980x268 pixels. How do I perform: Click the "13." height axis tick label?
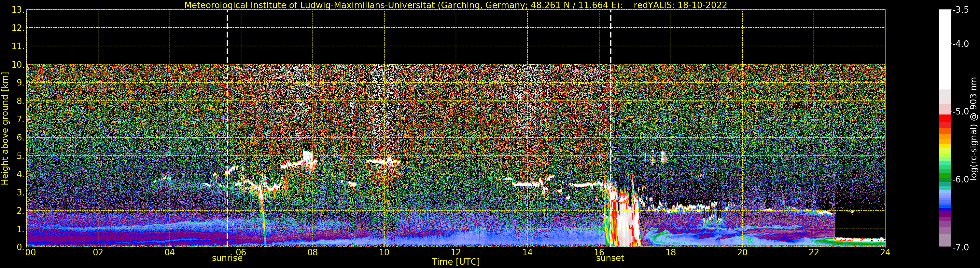18,10
